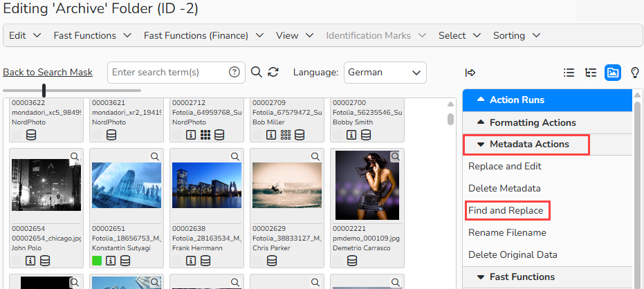The height and width of the screenshot is (289, 644).
Task: Click the database icon on item 00003621
Action: (x=111, y=135)
